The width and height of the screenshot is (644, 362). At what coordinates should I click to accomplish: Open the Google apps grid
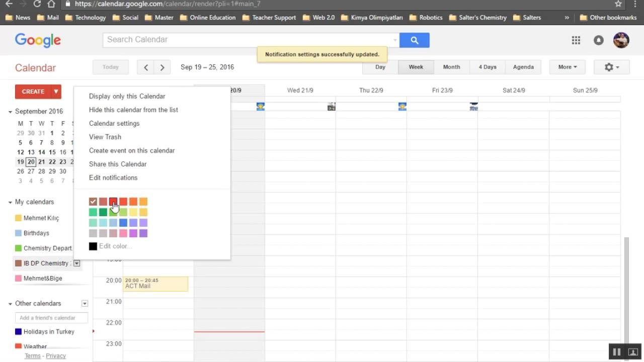click(576, 40)
